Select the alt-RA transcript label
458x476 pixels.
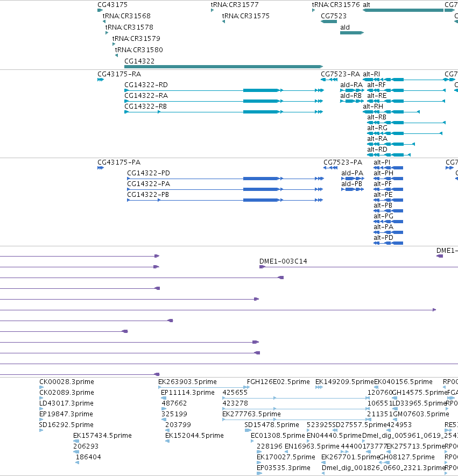(377, 139)
